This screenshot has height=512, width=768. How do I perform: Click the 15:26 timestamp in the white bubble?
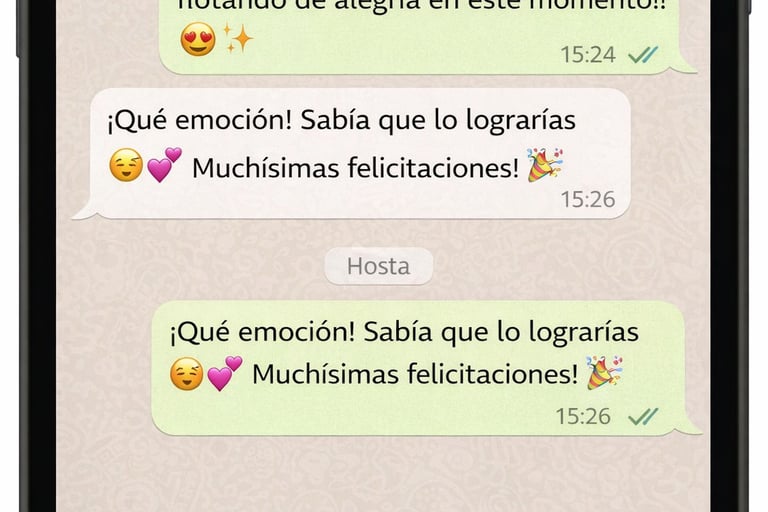[x=588, y=199]
